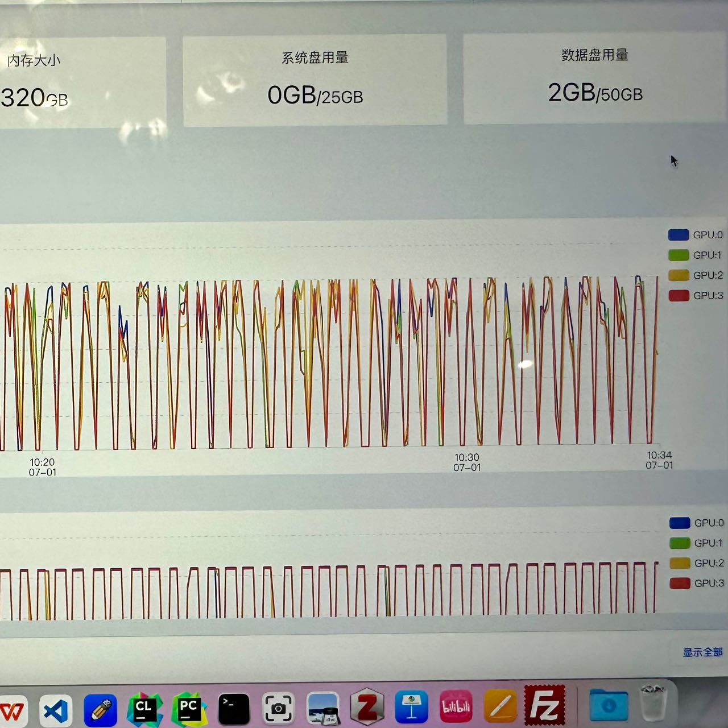Toggle GPU:2 series in lower chart legend
Viewport: 728px width, 728px height.
696,563
